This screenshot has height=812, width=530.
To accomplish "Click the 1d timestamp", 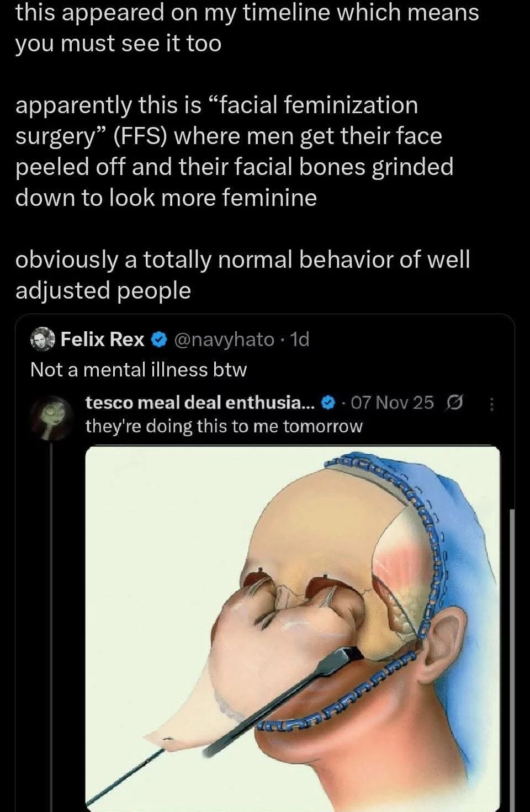I will click(300, 339).
